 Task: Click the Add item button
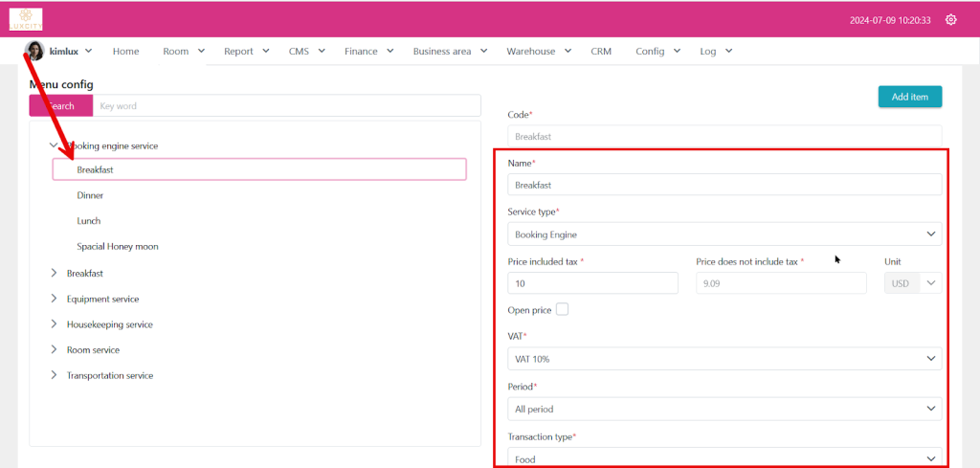pyautogui.click(x=909, y=97)
